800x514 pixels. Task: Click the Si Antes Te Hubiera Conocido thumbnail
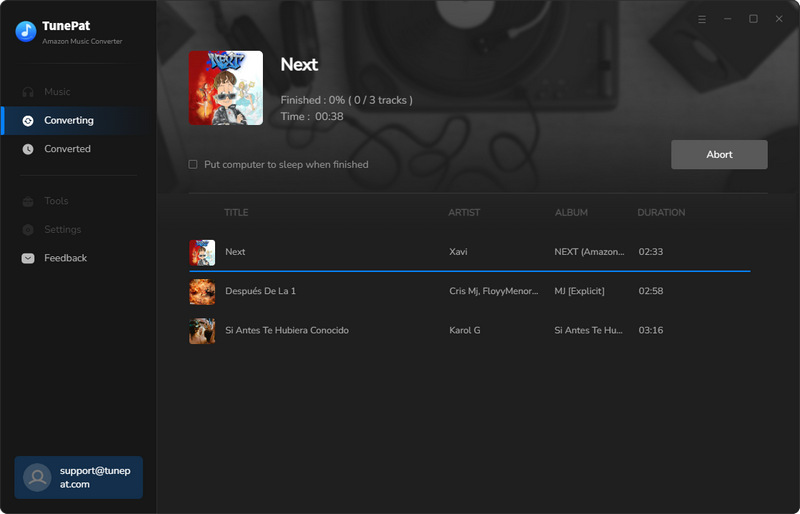202,331
